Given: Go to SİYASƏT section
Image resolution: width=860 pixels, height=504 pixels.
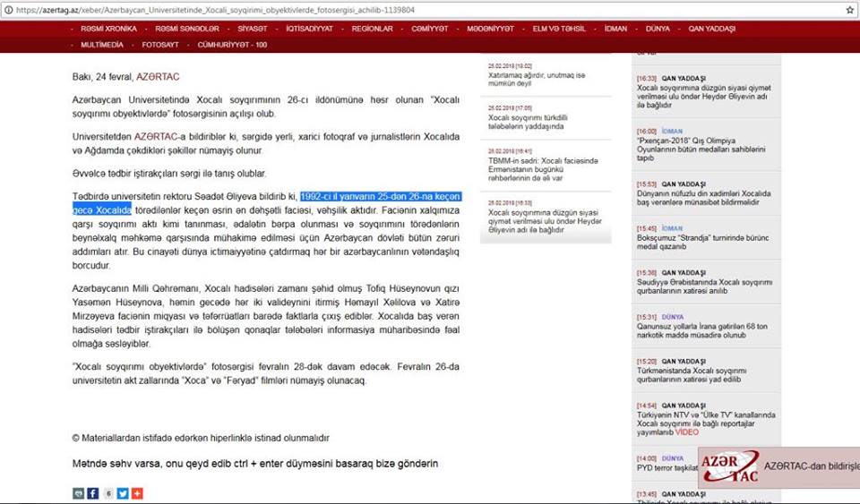Looking at the screenshot, I should 253,29.
